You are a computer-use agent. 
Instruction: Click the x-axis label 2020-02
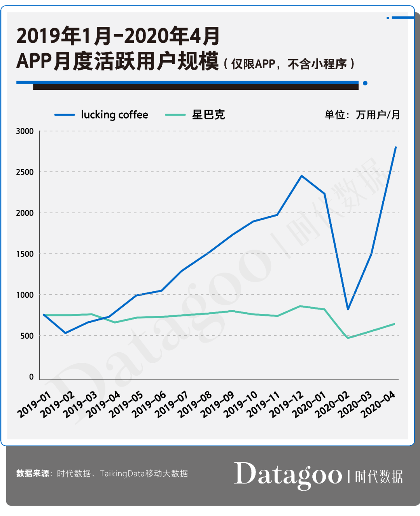click(x=332, y=405)
